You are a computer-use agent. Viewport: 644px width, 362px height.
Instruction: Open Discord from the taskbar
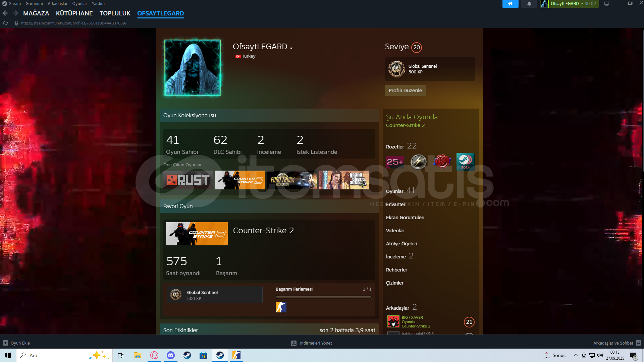click(x=171, y=355)
